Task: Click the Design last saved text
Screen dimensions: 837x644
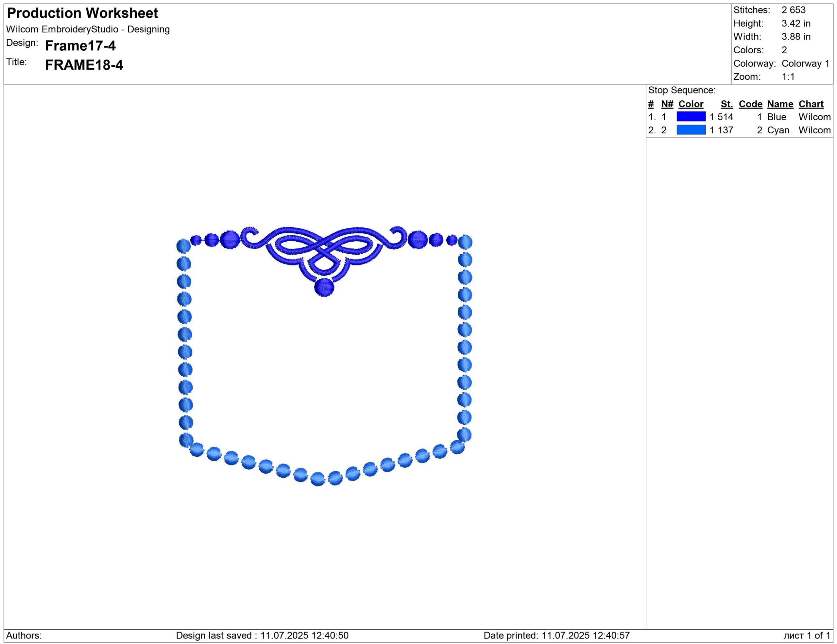Action: point(262,636)
